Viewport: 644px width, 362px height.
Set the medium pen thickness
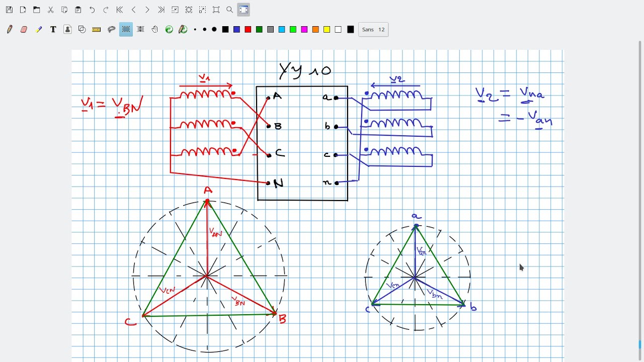[204, 30]
